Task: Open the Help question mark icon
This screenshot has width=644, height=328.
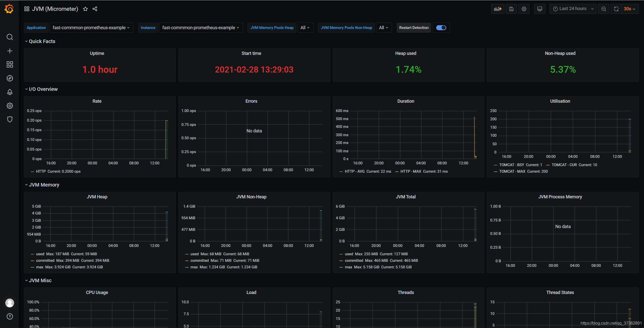Action: click(x=10, y=316)
